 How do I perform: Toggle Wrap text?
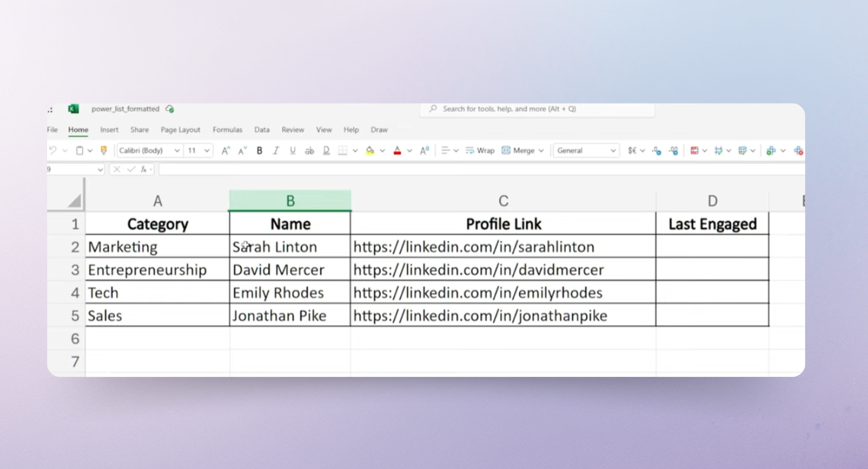click(480, 150)
